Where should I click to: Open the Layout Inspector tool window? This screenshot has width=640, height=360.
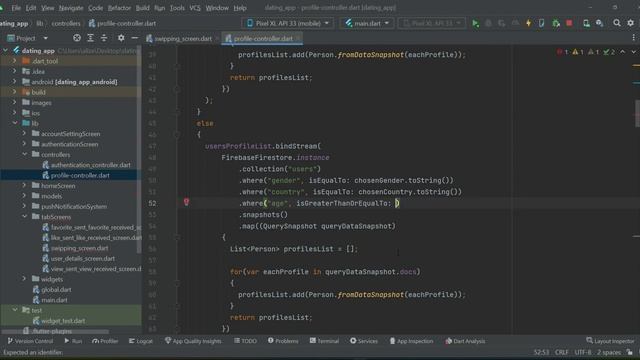coord(610,341)
